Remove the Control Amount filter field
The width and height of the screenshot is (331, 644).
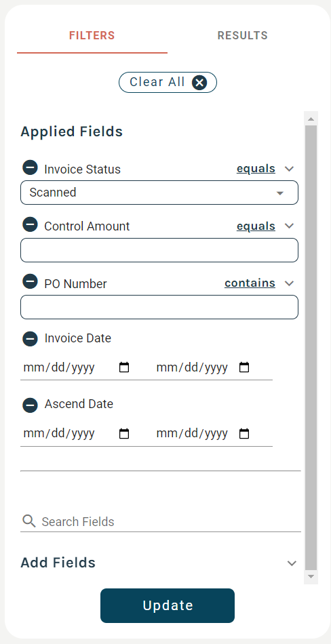pyautogui.click(x=30, y=224)
